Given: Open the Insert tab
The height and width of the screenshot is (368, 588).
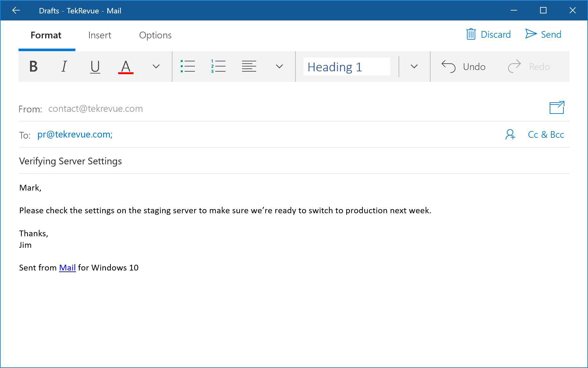Looking at the screenshot, I should pos(100,35).
